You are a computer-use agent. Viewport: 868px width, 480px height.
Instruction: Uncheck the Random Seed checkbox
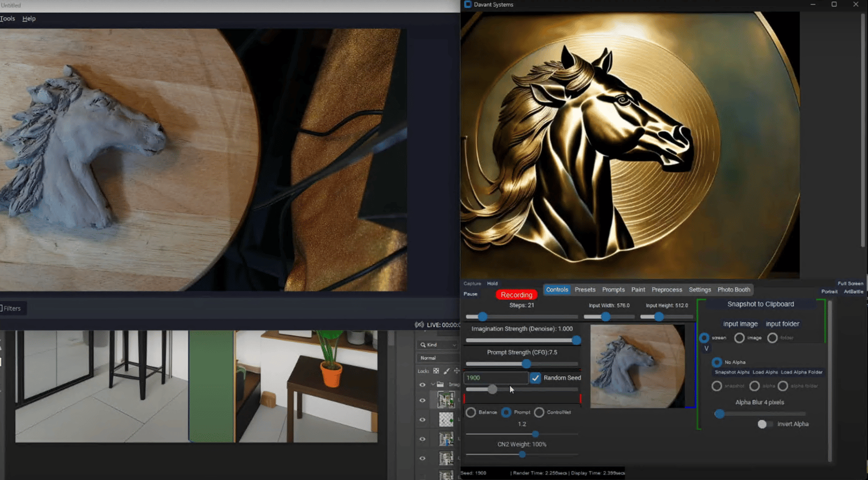click(535, 378)
